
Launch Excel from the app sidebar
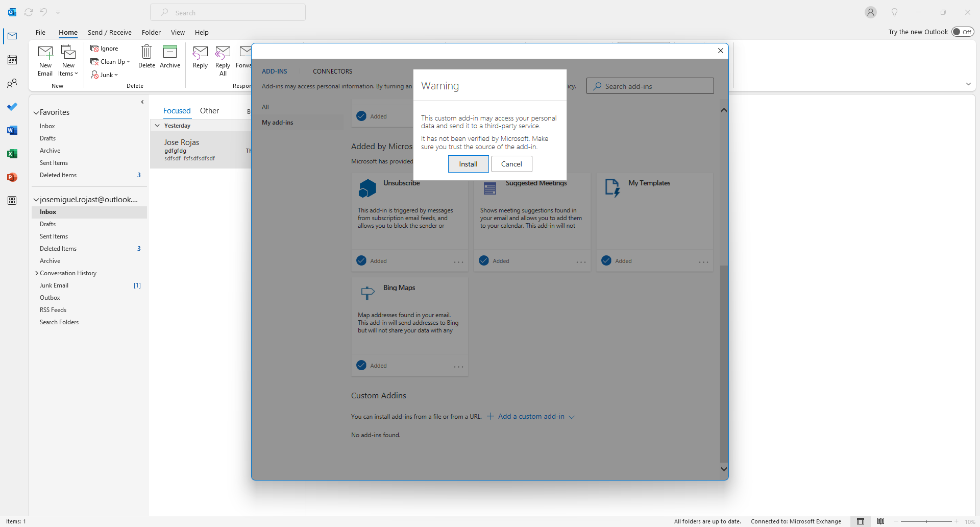(12, 154)
